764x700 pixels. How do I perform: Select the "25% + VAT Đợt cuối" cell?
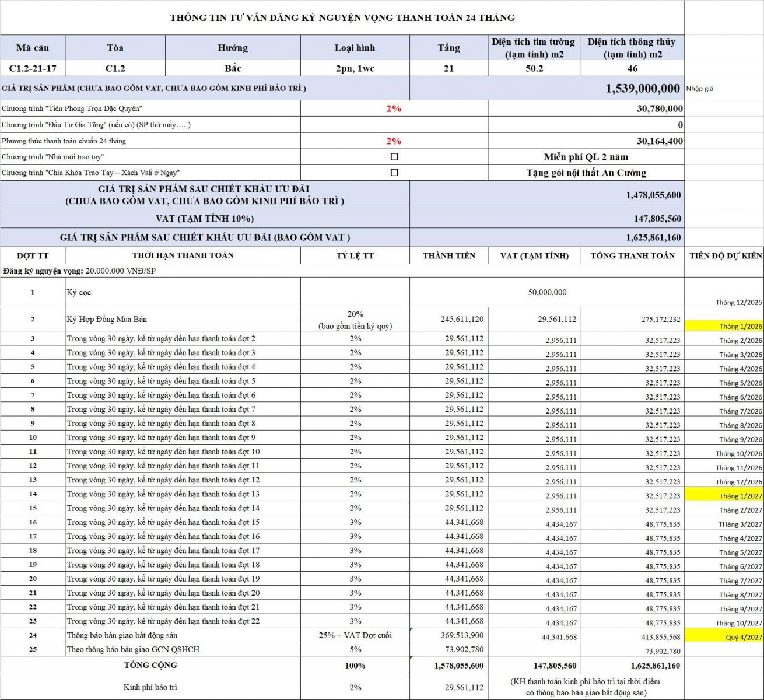pos(355,635)
